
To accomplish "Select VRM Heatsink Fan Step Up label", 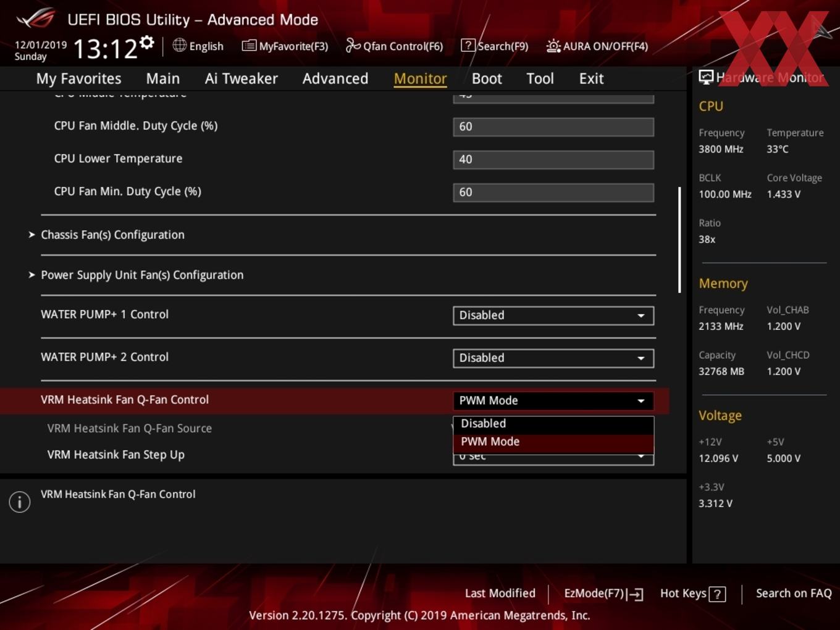I will click(x=116, y=455).
